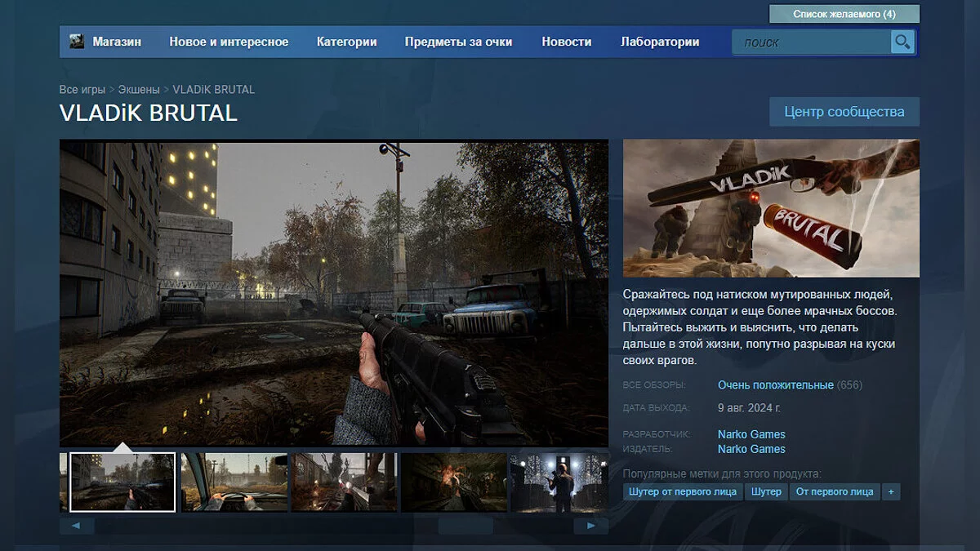
Task: Expand more tags with the plus button
Action: pos(890,491)
